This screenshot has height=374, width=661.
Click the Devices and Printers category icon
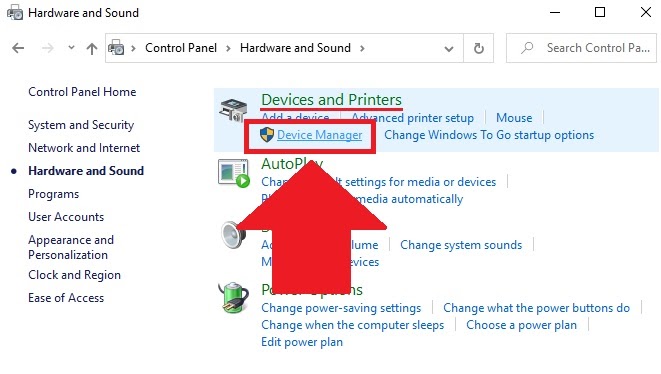[233, 110]
